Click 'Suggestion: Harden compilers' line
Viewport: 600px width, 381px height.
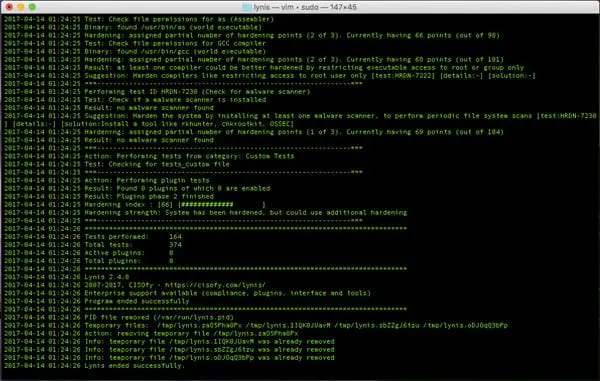[x=270, y=75]
